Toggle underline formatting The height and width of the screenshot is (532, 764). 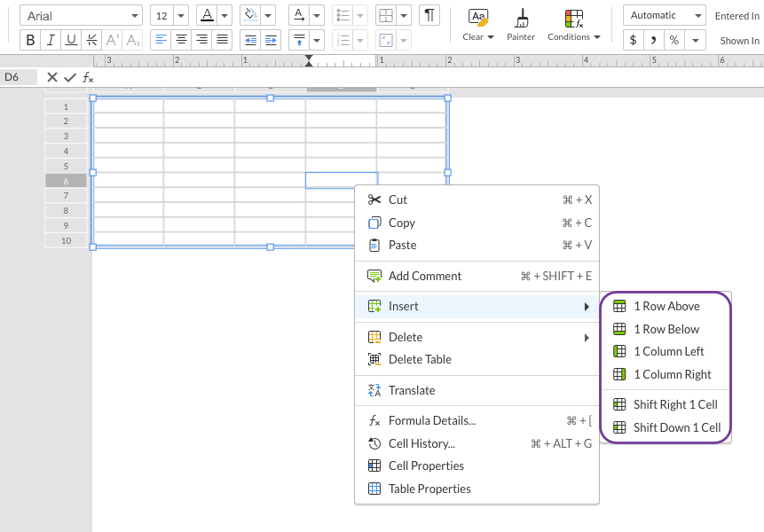tap(71, 40)
